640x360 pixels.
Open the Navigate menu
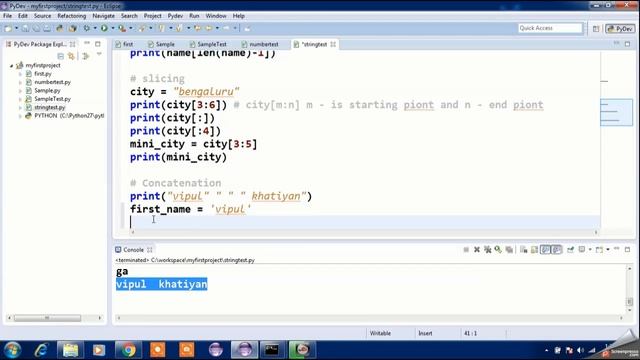[x=103, y=16]
